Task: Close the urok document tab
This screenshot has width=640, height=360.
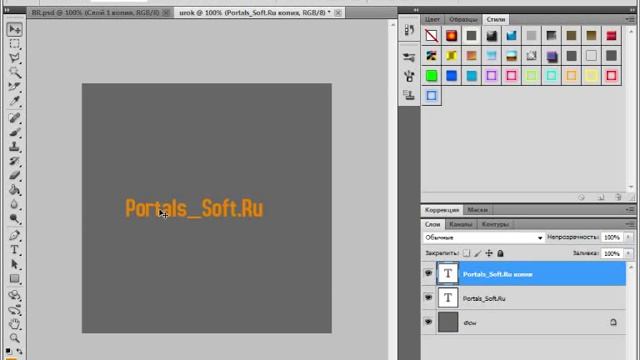Action: click(338, 13)
